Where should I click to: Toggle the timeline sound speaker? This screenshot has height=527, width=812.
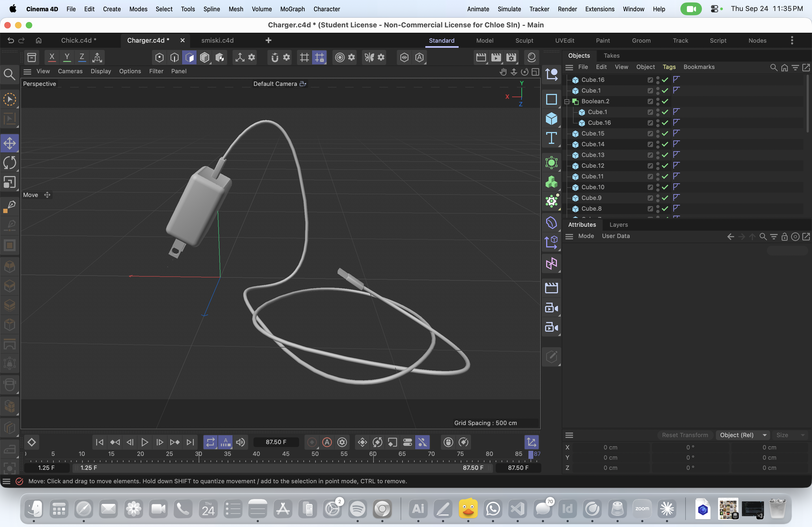[x=241, y=442]
